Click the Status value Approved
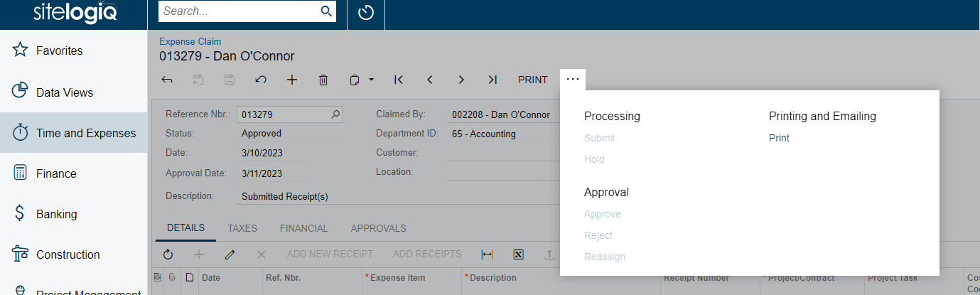Screen dimensions: 980x295 pos(262,133)
